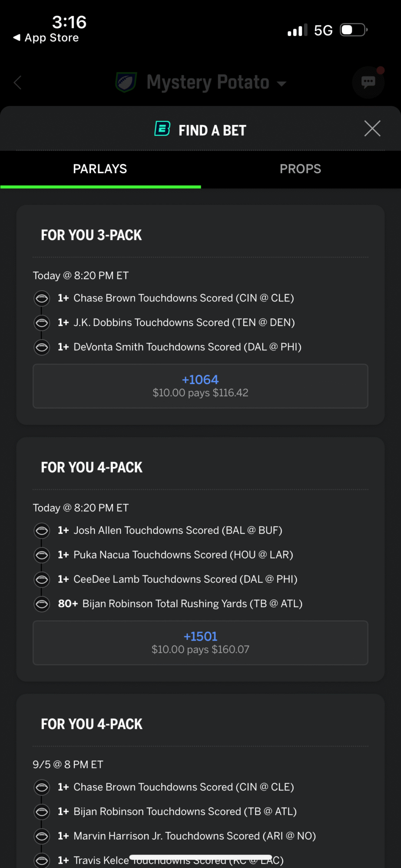Open the league chat bubble icon
This screenshot has width=401, height=868.
coord(368,82)
